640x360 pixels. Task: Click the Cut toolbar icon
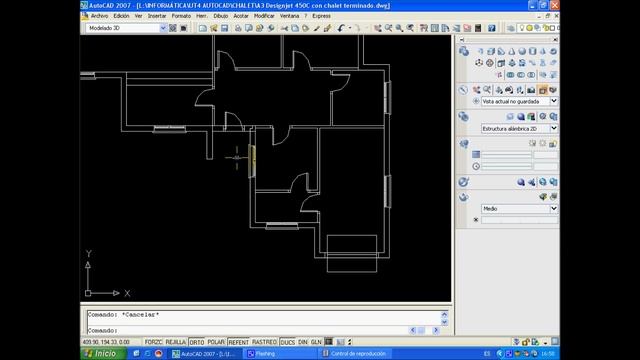[284, 28]
